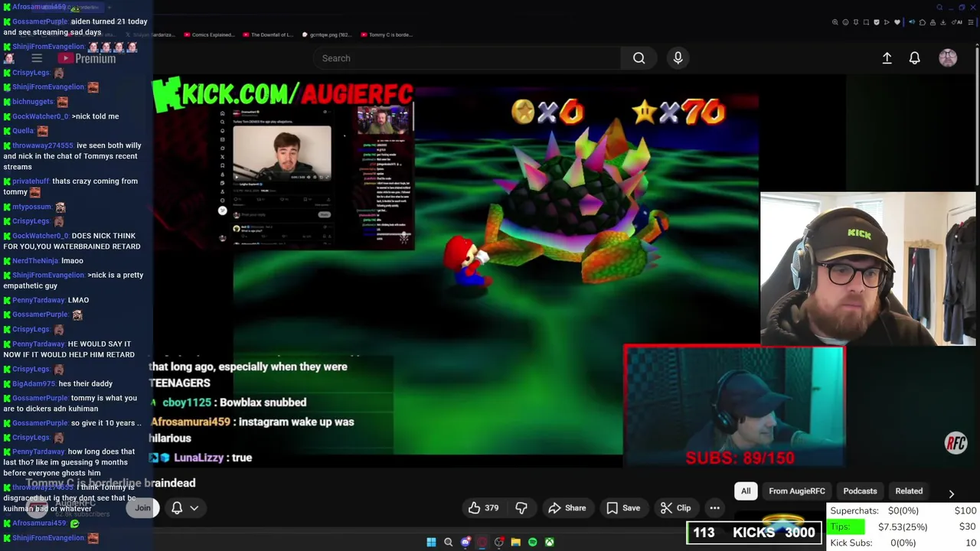This screenshot has width=980, height=551.
Task: Open the notifications bell in header
Action: [914, 58]
